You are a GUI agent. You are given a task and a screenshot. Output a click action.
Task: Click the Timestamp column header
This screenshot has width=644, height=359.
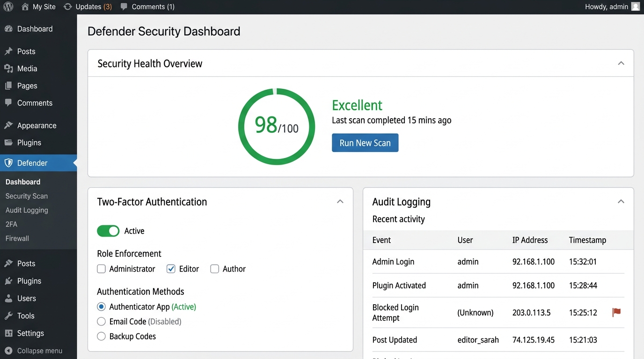(587, 240)
